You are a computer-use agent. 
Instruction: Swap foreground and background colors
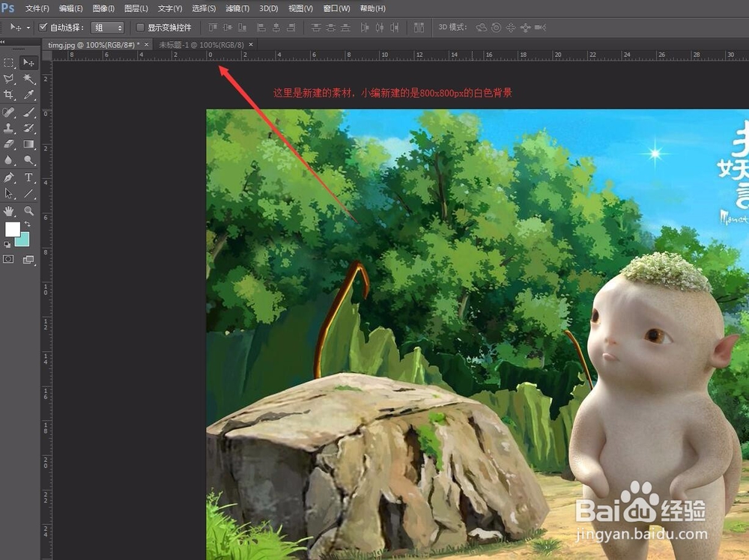point(28,224)
